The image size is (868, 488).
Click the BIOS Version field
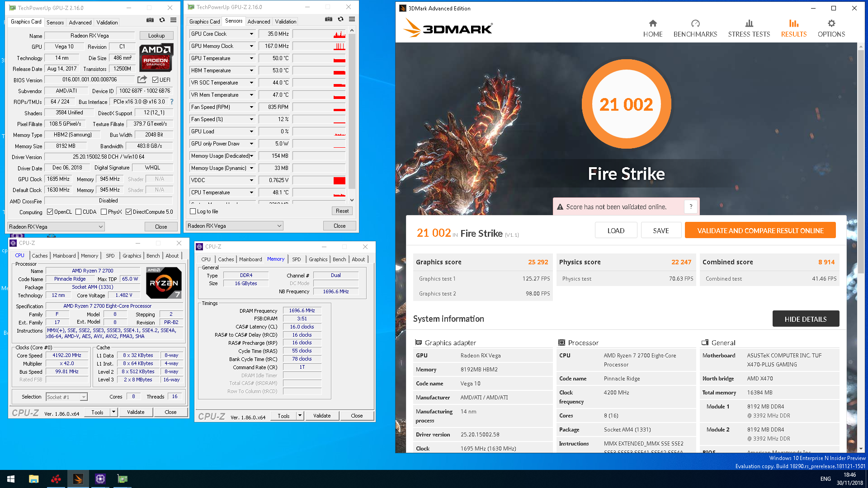[x=90, y=80]
